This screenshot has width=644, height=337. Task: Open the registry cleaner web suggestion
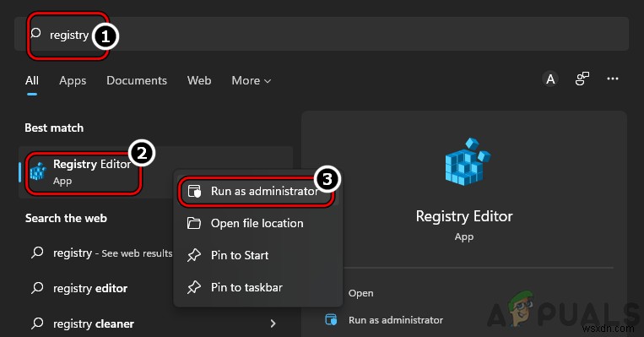pos(93,323)
